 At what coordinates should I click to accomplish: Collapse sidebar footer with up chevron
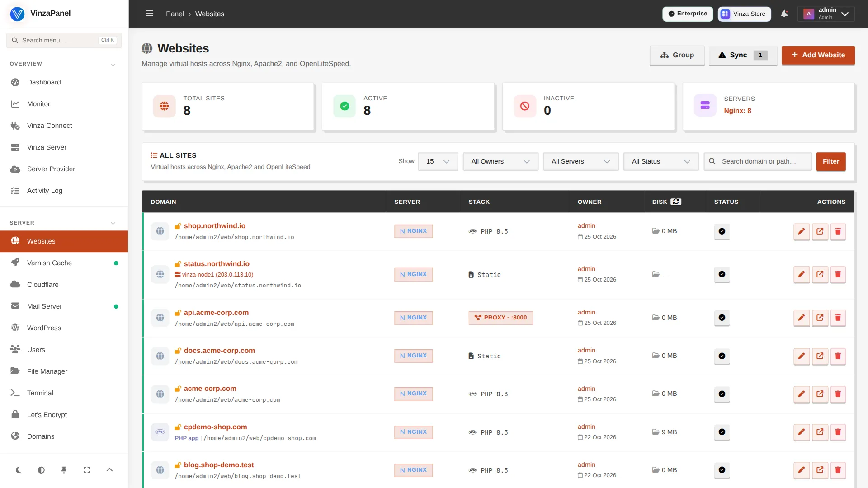tap(109, 470)
